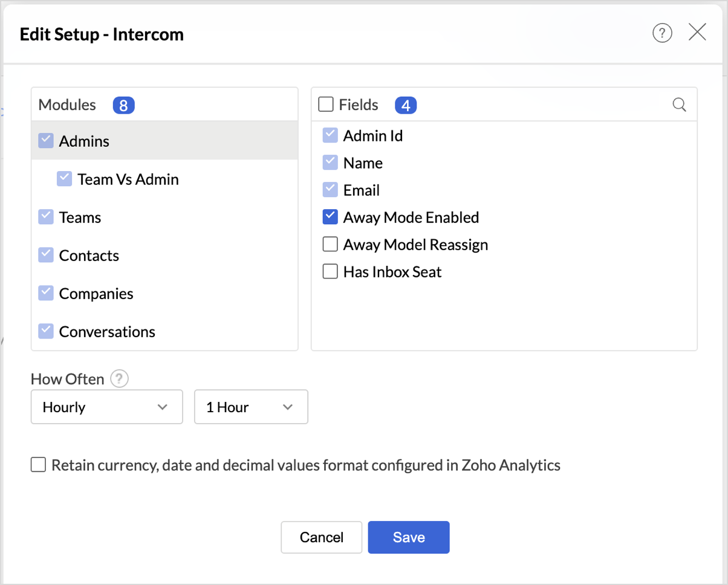Click the Cancel button
728x585 pixels.
point(321,537)
